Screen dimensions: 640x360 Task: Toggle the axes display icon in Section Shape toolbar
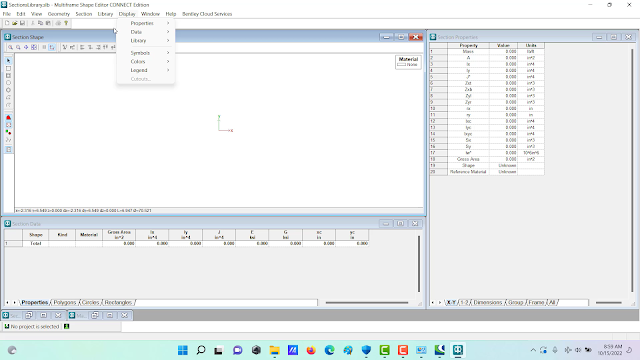(52, 47)
